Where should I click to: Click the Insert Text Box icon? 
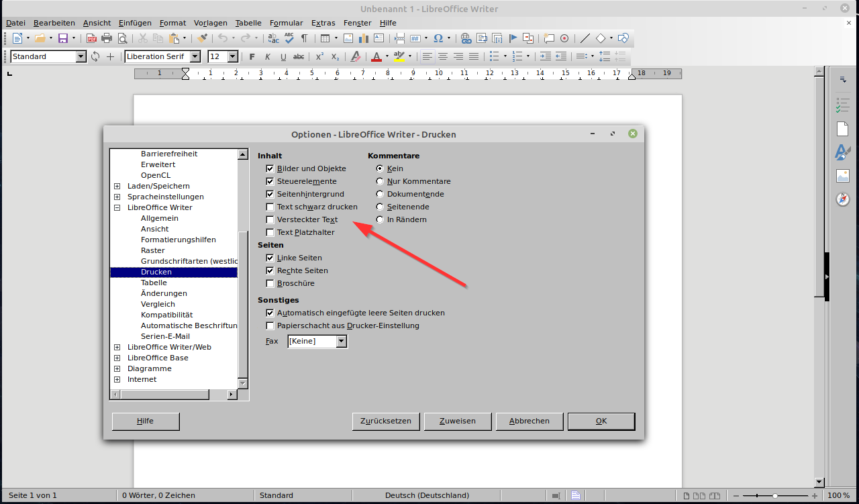379,38
